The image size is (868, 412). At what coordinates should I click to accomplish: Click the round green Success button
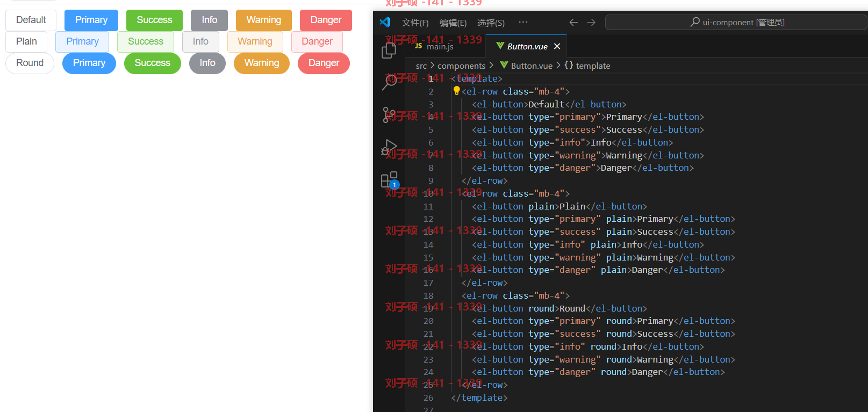152,63
